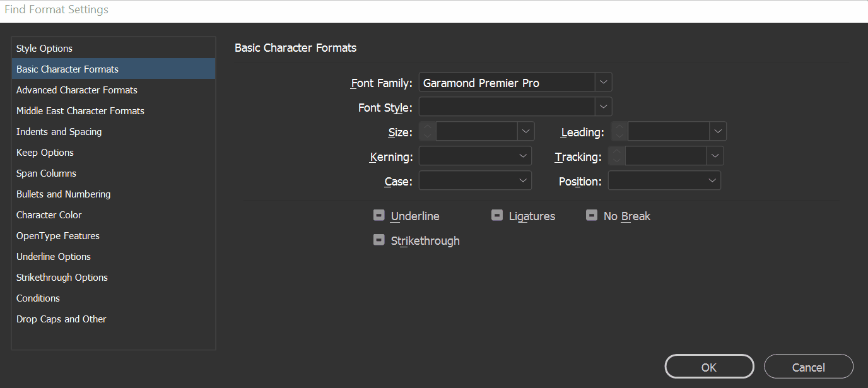Viewport: 868px width, 388px height.
Task: Toggle the Strikethrough checkbox
Action: click(x=379, y=240)
